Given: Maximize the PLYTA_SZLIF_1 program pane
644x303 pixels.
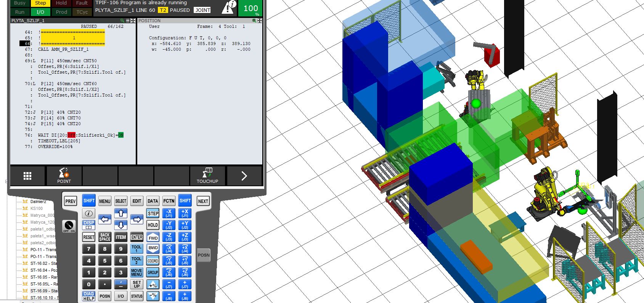Looking at the screenshot, I should pyautogui.click(x=133, y=21).
